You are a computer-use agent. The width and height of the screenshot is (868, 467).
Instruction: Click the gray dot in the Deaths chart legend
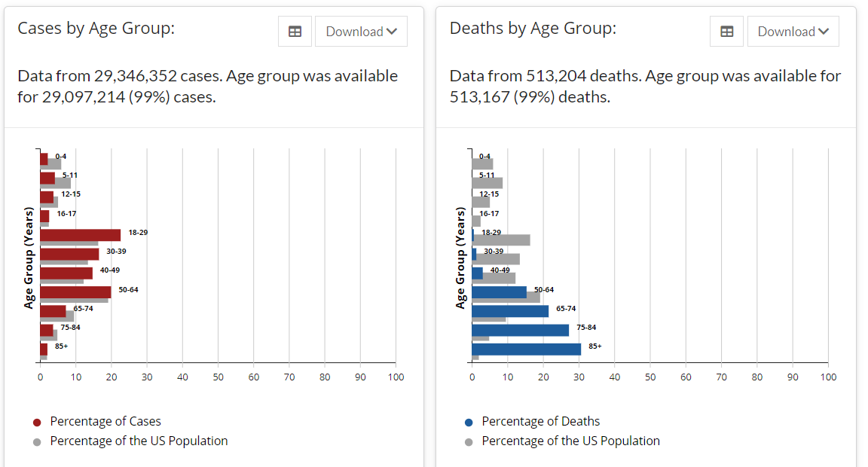pos(469,442)
